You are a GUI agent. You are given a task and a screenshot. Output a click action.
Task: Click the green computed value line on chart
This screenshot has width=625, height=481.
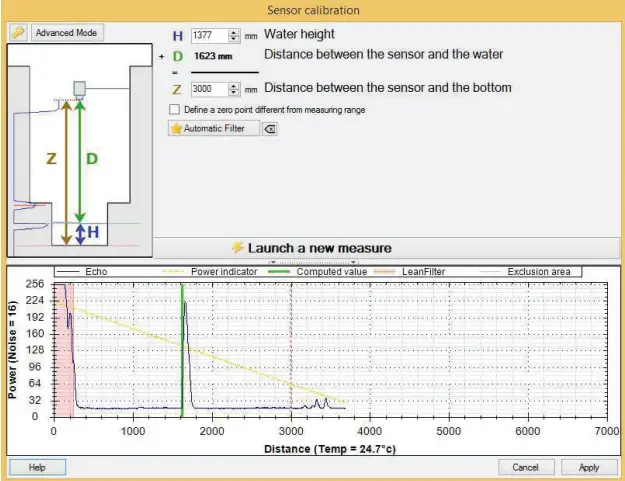pyautogui.click(x=182, y=351)
